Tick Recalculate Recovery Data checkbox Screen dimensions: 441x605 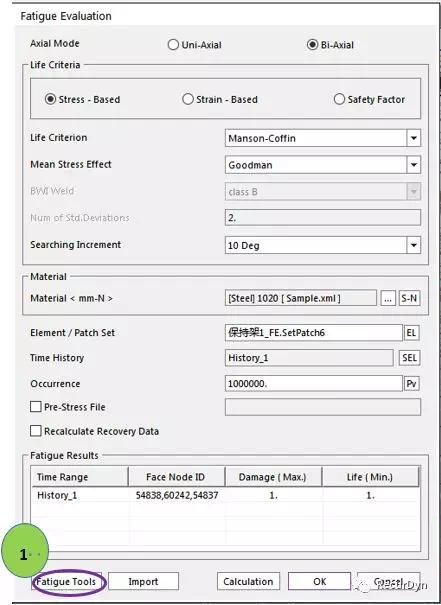[x=35, y=431]
